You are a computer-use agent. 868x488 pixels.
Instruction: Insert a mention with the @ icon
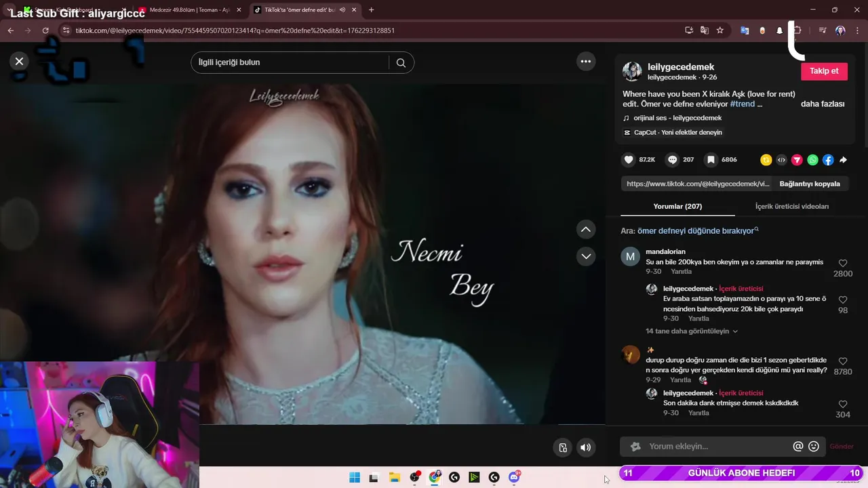point(798,447)
